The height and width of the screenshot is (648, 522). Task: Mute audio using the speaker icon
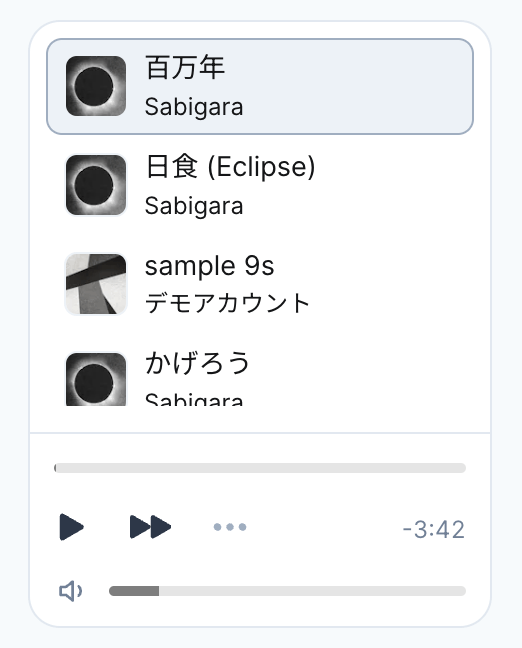[71, 591]
